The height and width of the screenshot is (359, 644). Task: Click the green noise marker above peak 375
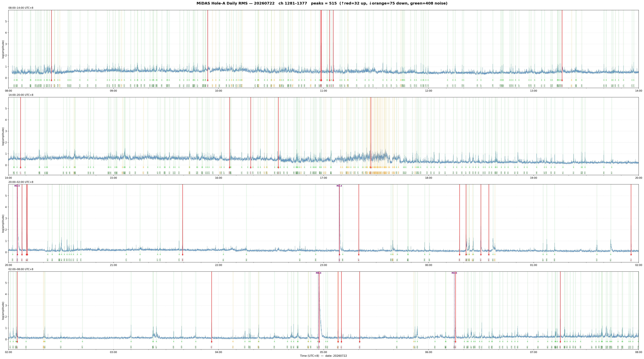click(x=126, y=254)
